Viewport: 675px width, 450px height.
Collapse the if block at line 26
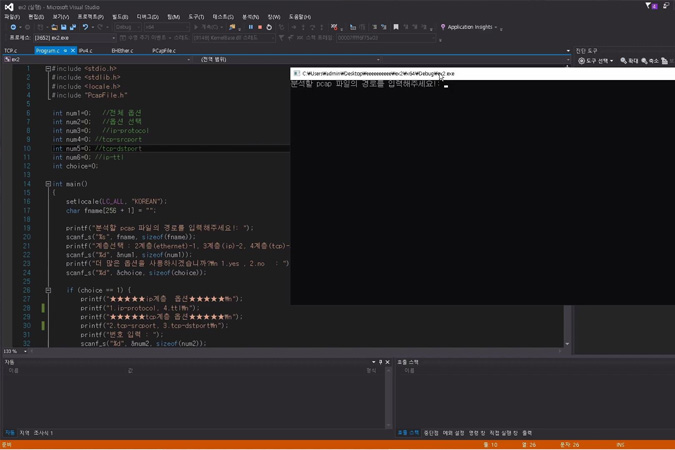[48, 290]
